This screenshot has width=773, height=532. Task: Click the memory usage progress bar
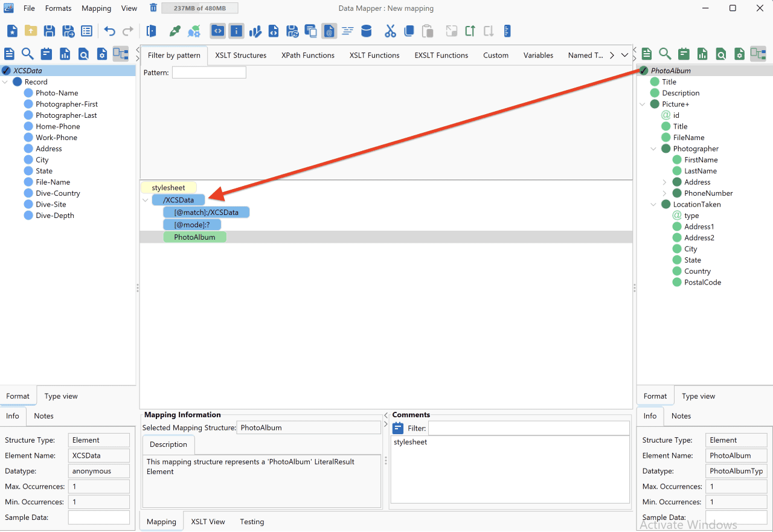click(199, 8)
